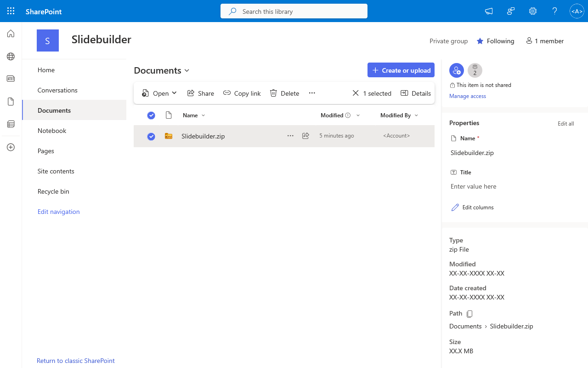Screen dimensions: 588x368
Task: Click the SharePoint brand link
Action: point(44,11)
